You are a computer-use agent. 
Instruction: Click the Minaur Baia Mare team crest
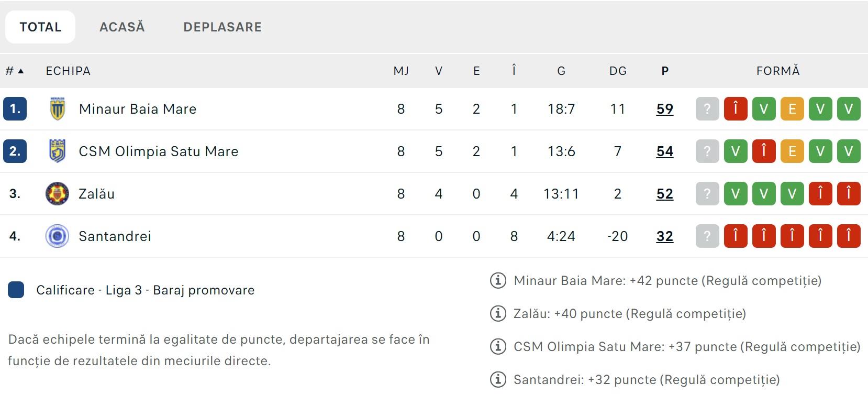58,109
